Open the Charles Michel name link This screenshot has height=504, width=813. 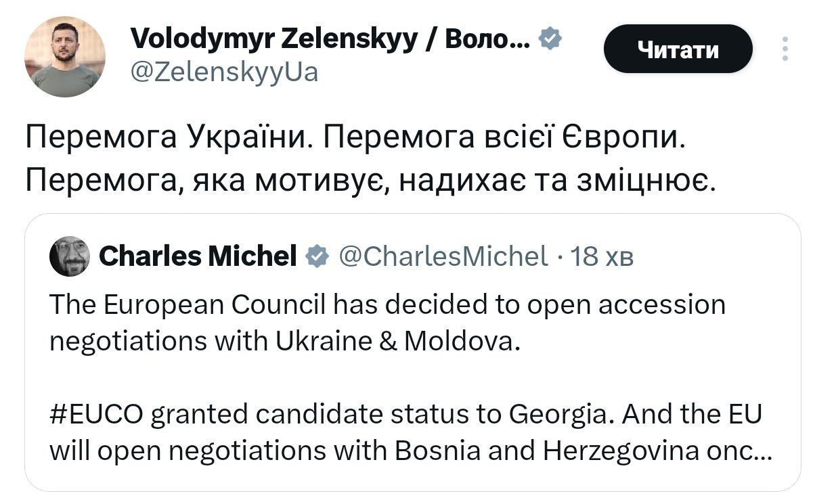(198, 256)
